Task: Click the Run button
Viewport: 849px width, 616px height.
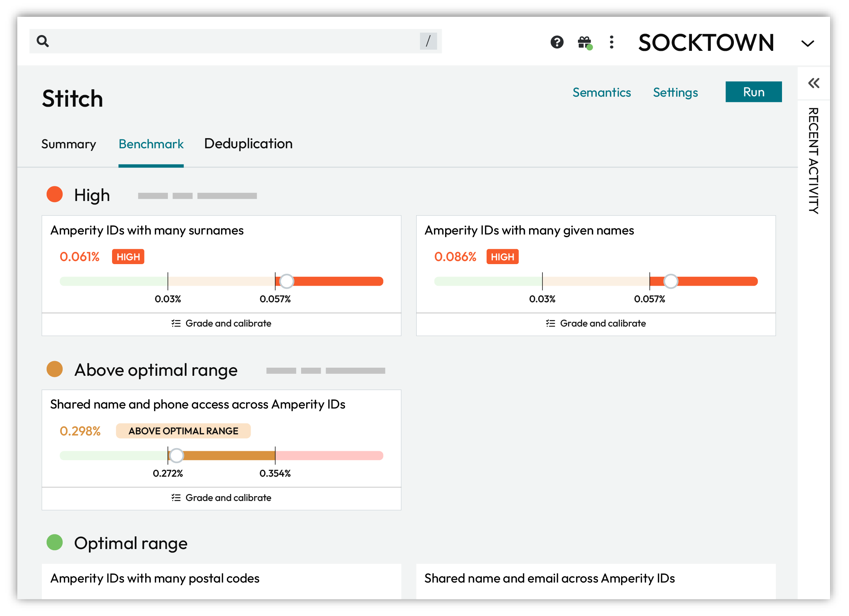Action: click(754, 92)
